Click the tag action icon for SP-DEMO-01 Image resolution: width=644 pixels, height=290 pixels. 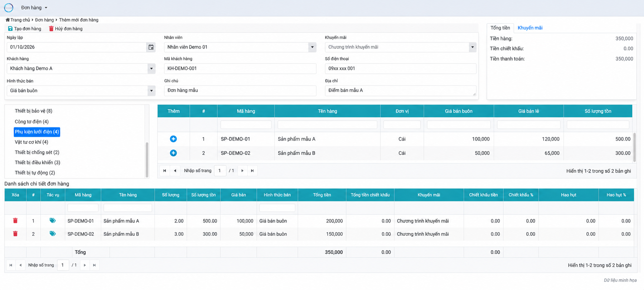(52, 220)
